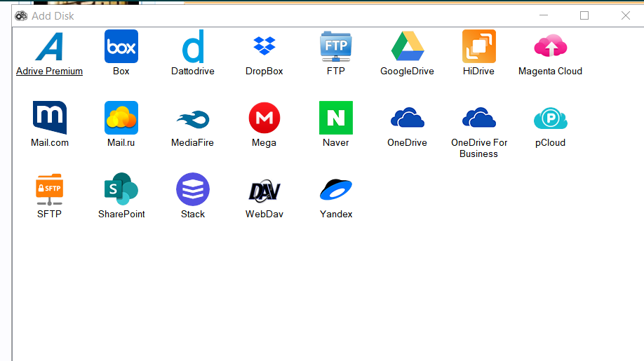Click the WebDav label text
The height and width of the screenshot is (361, 644).
[264, 214]
